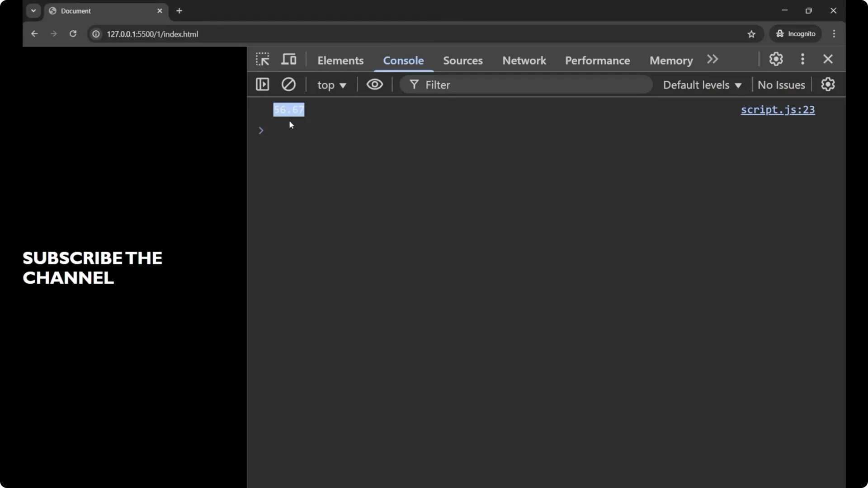The width and height of the screenshot is (868, 488).
Task: Open the tab search chevron dropdown
Action: coord(33,10)
